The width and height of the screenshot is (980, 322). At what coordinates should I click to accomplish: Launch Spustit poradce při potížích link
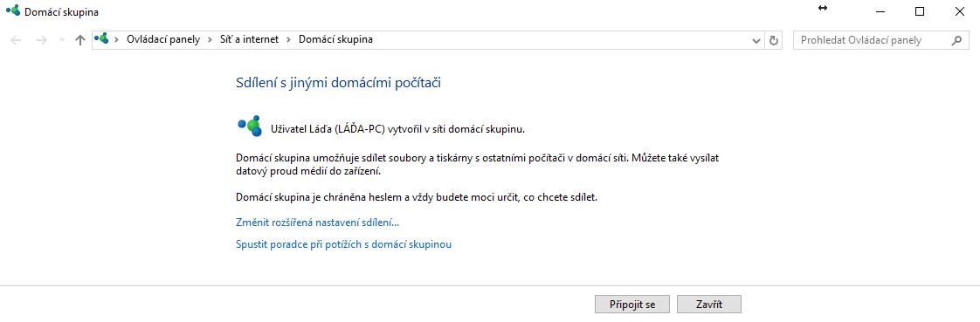(344, 244)
